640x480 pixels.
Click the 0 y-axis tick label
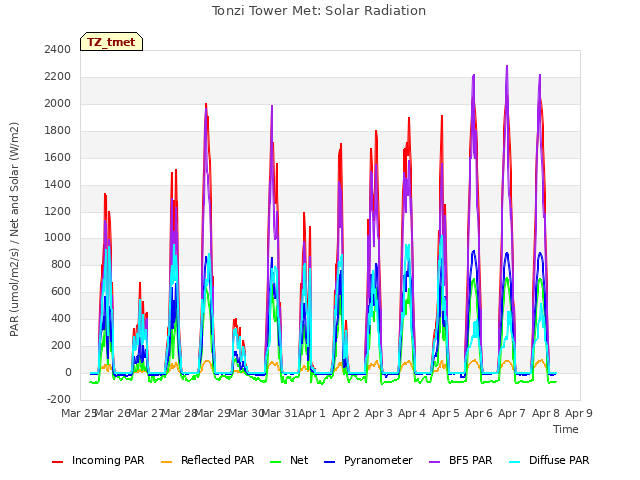[68, 372]
